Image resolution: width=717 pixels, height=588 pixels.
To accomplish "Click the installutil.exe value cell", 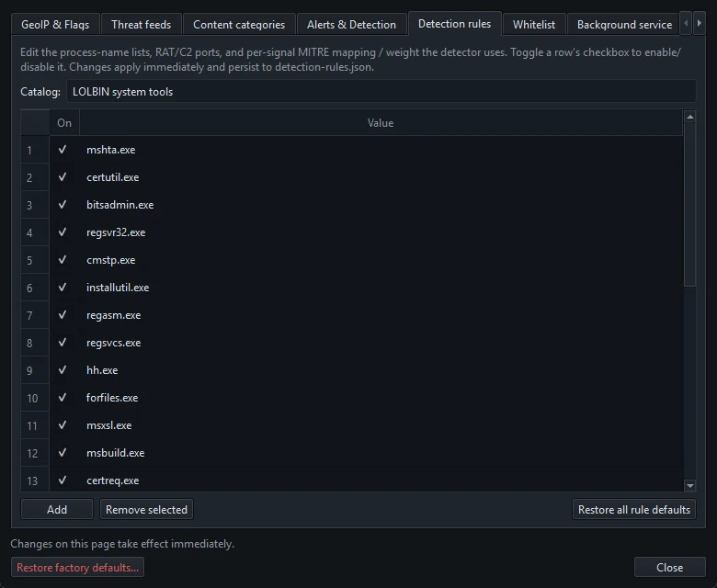I will tap(381, 288).
